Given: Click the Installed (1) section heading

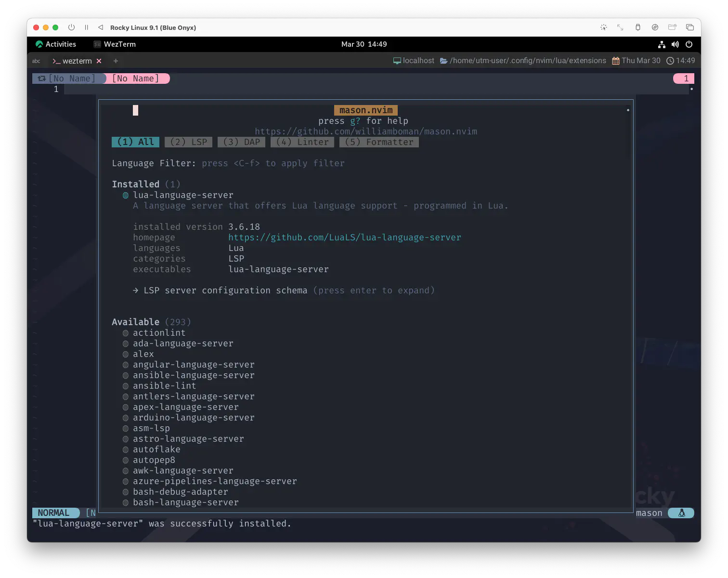Looking at the screenshot, I should pyautogui.click(x=146, y=184).
